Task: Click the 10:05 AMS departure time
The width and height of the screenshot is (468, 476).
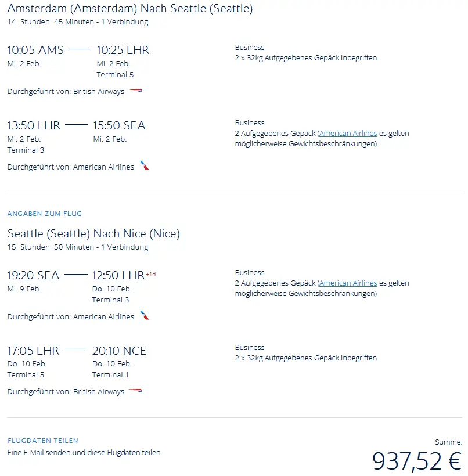Action: tap(35, 50)
